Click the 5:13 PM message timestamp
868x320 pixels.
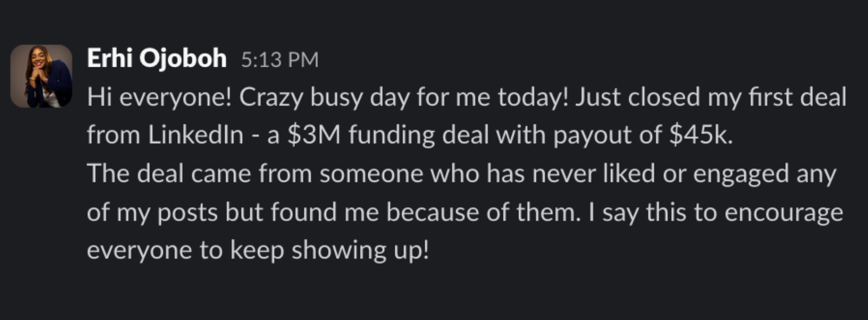(280, 60)
